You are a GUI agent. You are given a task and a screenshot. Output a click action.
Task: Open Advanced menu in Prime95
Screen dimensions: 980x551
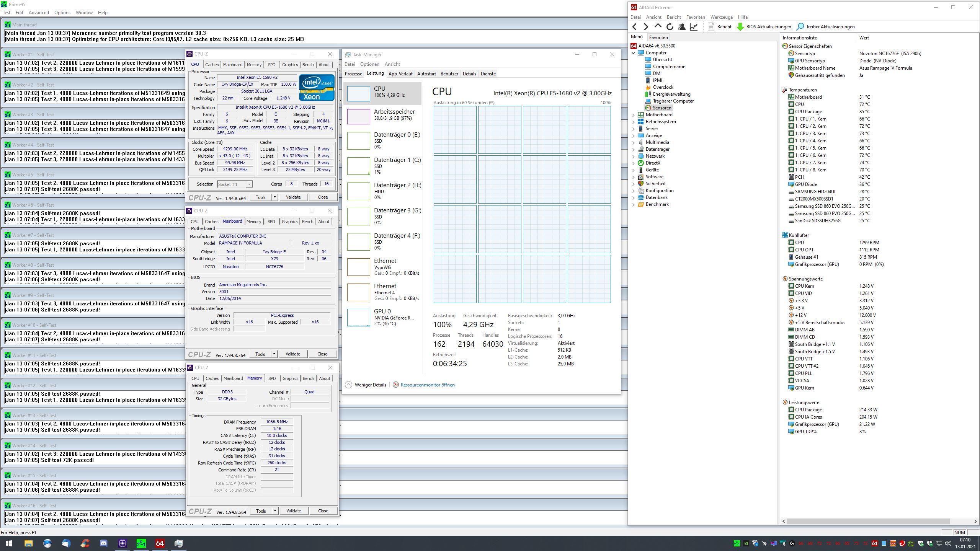pos(39,12)
